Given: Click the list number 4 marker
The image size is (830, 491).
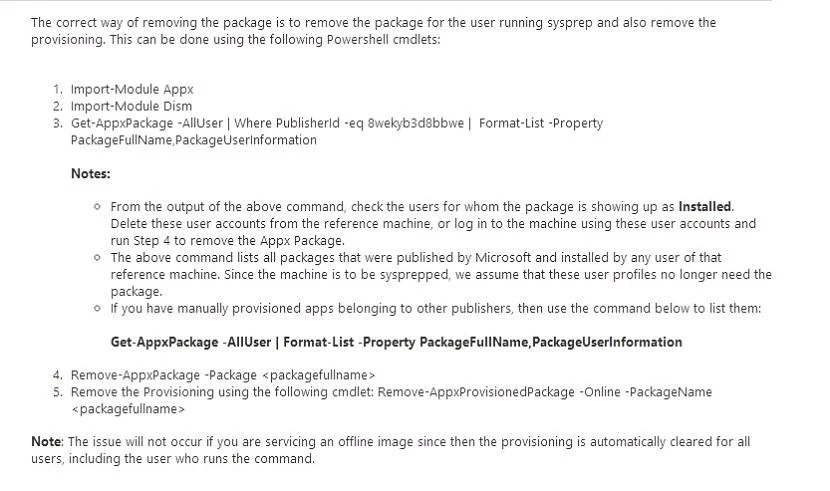Looking at the screenshot, I should coord(57,375).
